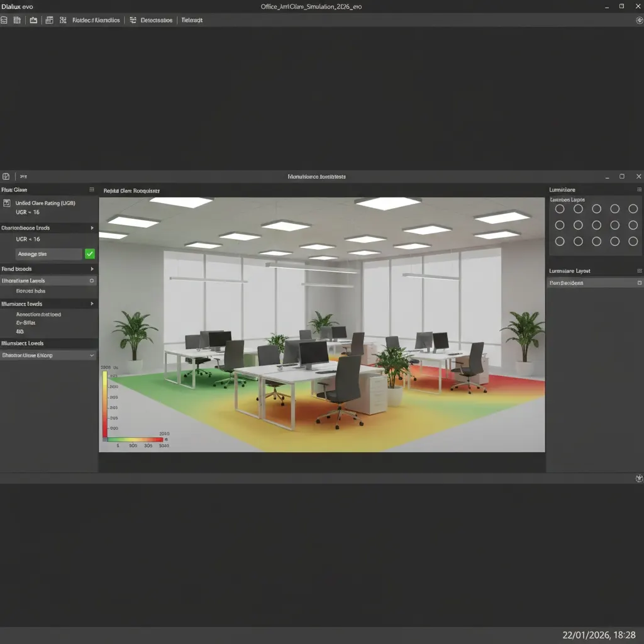
Task: Toggle the bottom surface mapping checkmark
Action: pos(92,355)
